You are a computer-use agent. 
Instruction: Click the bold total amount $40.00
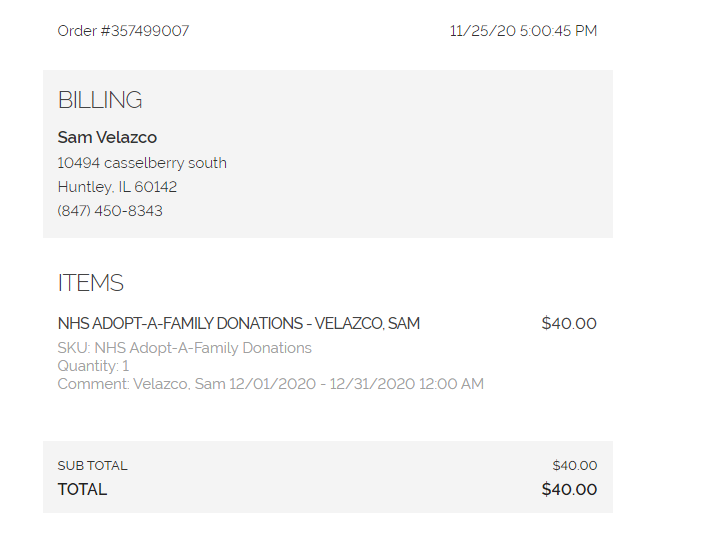click(x=569, y=490)
